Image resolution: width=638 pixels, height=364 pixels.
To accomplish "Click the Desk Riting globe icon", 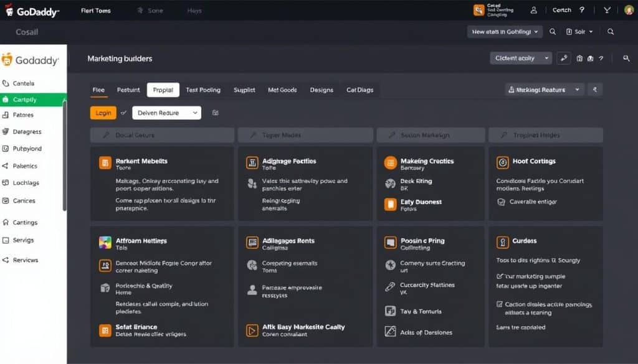I will coord(390,184).
